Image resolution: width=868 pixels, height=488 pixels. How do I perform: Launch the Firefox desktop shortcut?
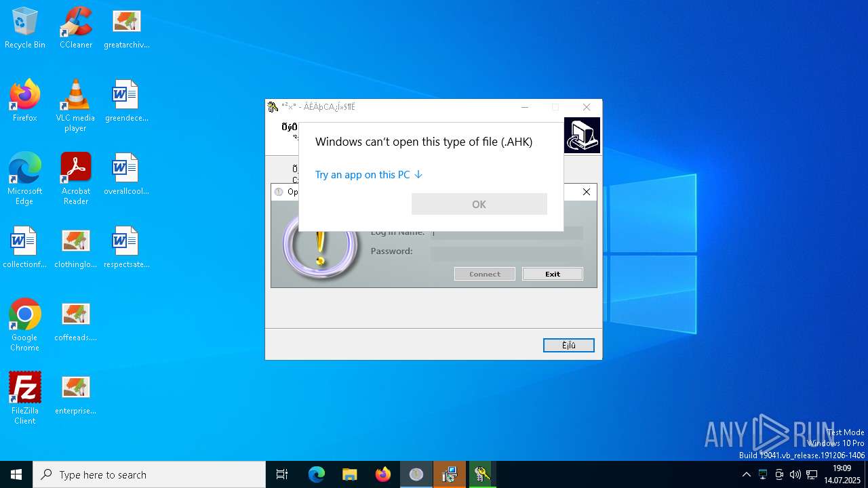coord(25,102)
